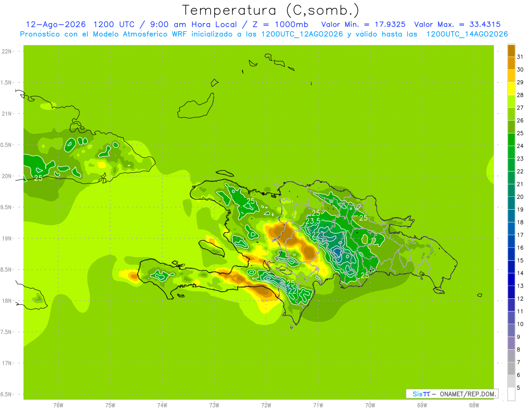Image resolution: width=532 pixels, height=411 pixels.
Task: Click the '22N' latitude axis label
Action: point(7,51)
